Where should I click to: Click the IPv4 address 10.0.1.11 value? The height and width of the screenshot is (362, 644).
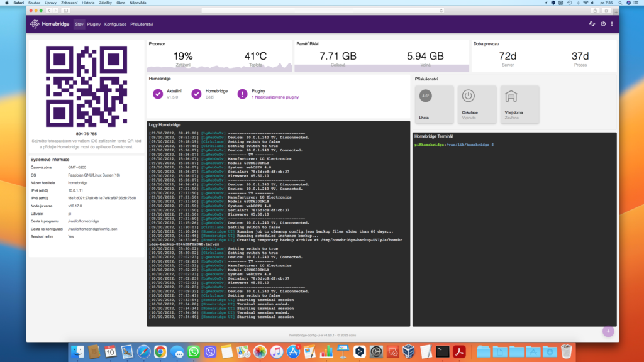pyautogui.click(x=75, y=190)
